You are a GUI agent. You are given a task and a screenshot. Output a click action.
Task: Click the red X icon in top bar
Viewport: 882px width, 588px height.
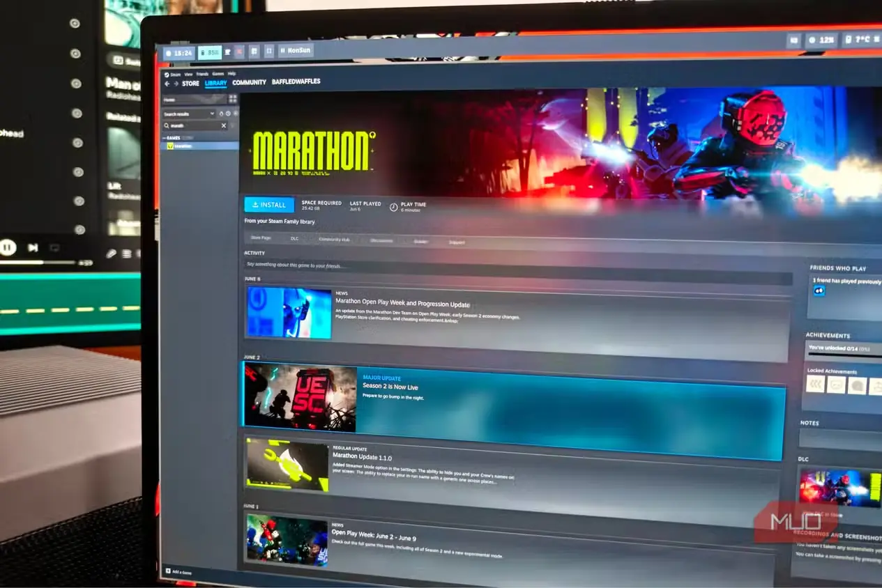click(239, 52)
